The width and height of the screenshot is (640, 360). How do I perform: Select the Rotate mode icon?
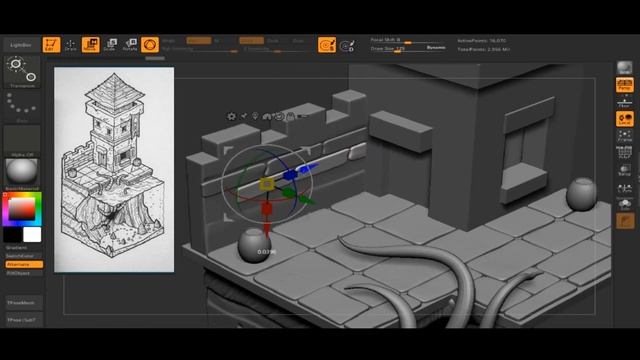pos(130,44)
